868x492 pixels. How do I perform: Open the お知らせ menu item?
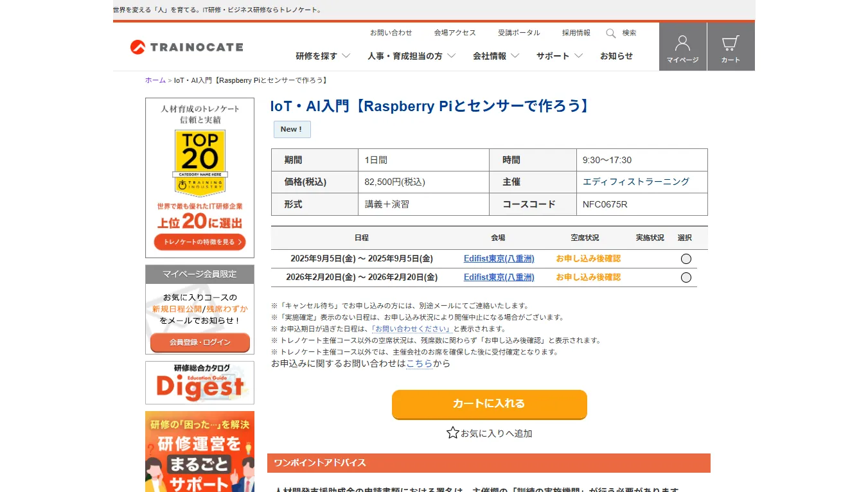coord(616,56)
